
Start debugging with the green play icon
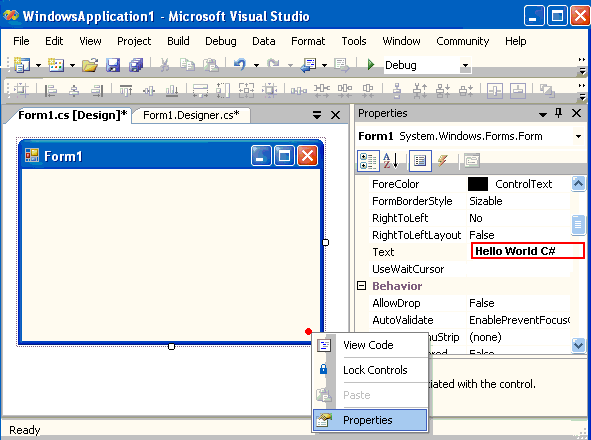coord(371,65)
